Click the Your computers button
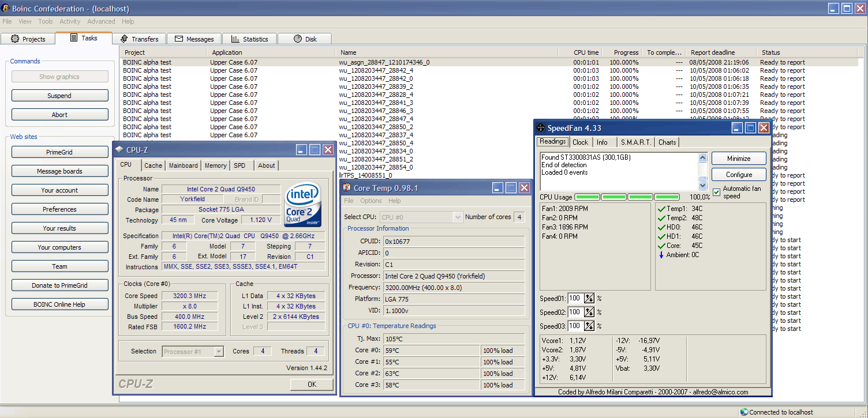Image resolution: width=868 pixels, height=418 pixels. coord(60,247)
